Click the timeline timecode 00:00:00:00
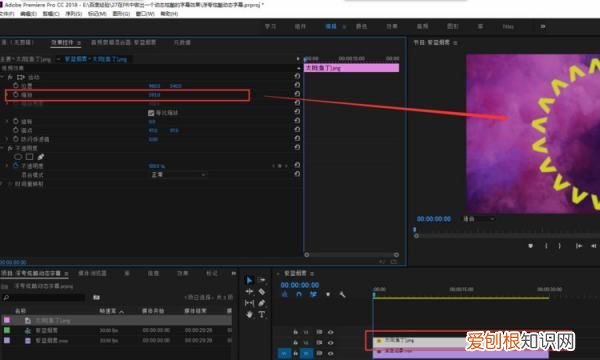600x360 pixels. point(300,285)
